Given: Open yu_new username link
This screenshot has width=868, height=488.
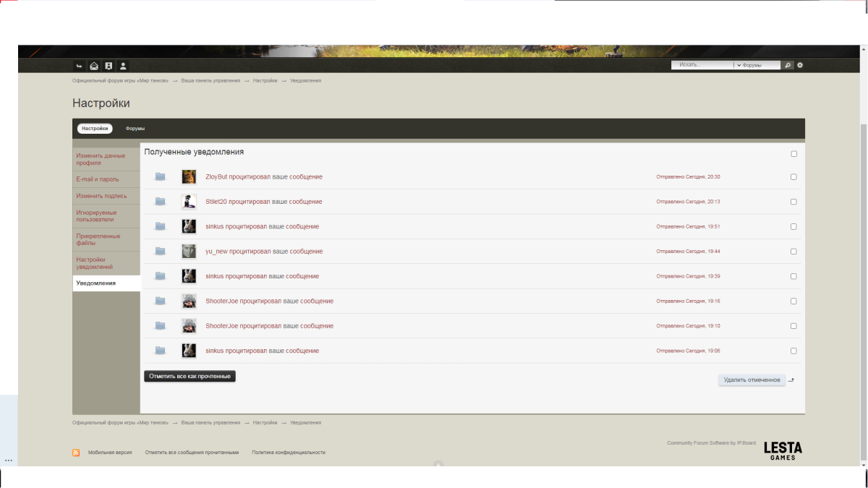Looking at the screenshot, I should pos(217,252).
